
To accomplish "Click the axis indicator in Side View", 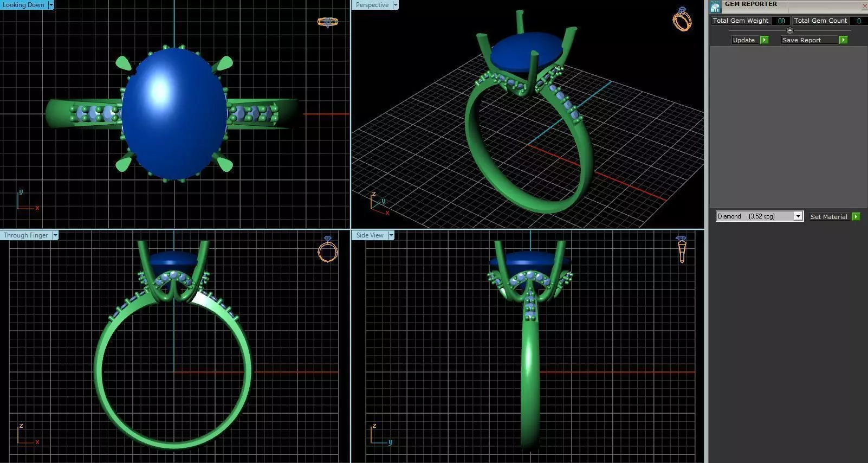I will click(x=381, y=435).
